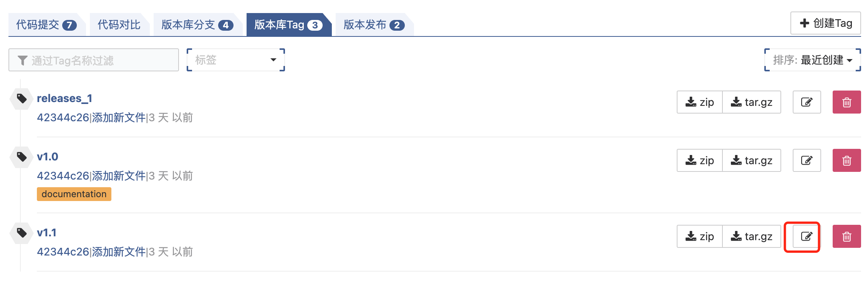Click the 创建Tag button
Screen dimensions: 868x300
825,23
